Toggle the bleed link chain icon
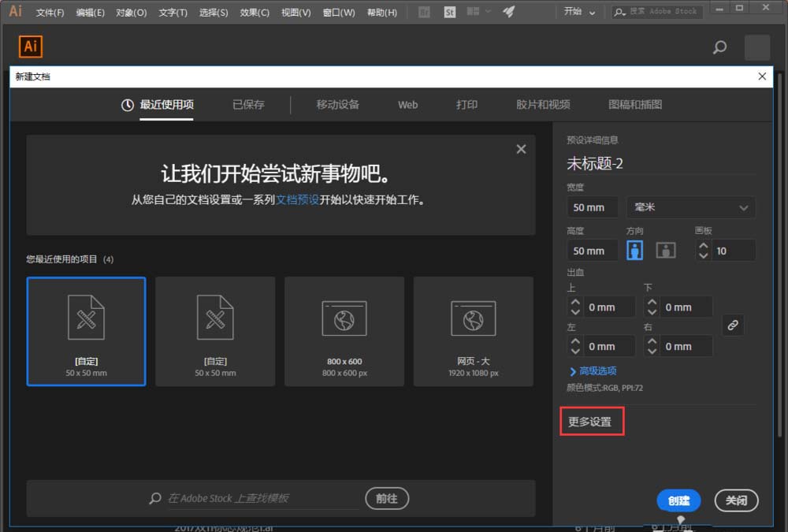788x532 pixels. [733, 326]
